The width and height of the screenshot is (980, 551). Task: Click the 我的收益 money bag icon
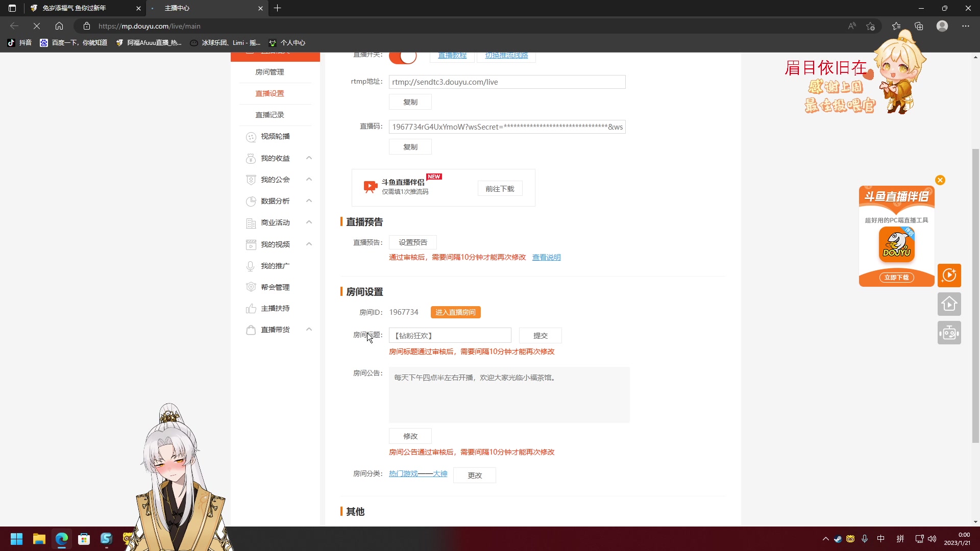251,158
